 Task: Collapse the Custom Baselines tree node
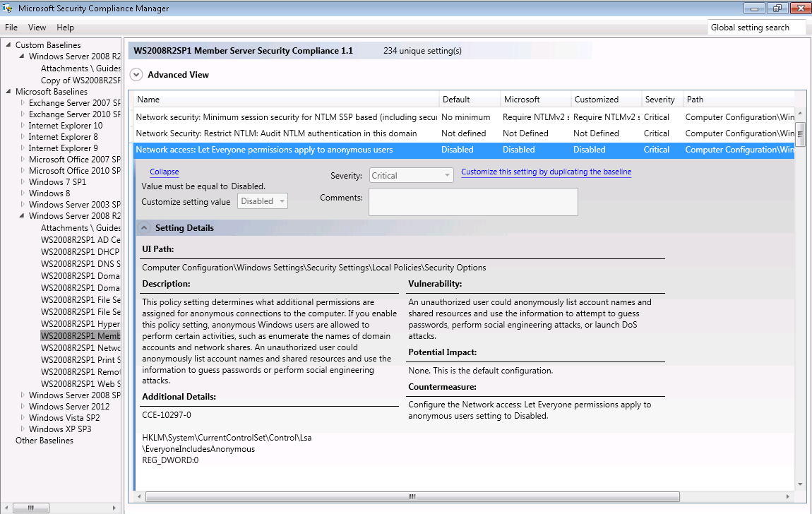pyautogui.click(x=8, y=44)
